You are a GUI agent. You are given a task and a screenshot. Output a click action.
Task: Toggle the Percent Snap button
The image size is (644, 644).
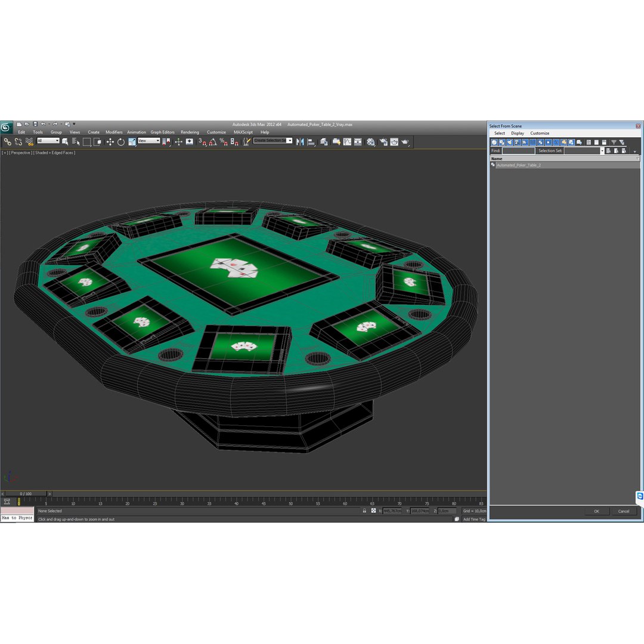click(224, 142)
